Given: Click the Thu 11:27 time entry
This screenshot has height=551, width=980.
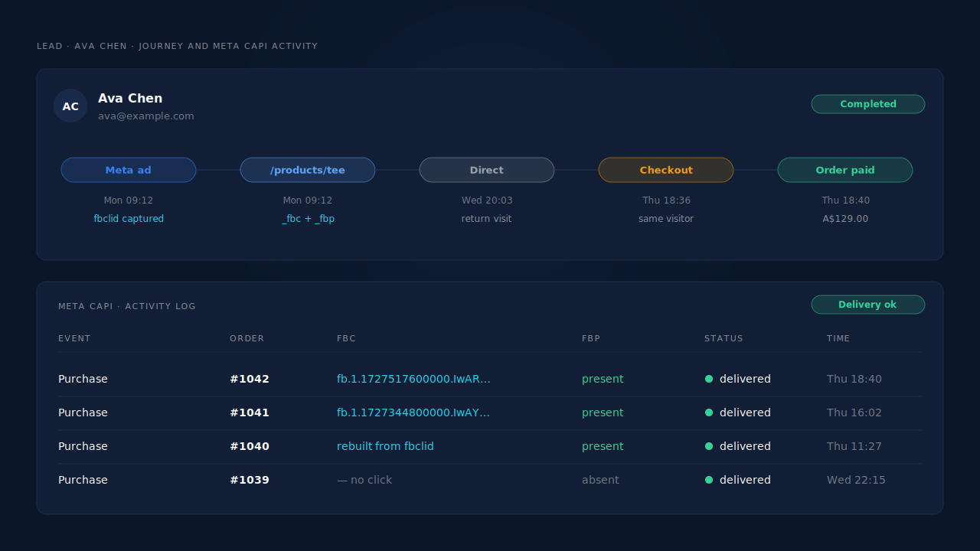Looking at the screenshot, I should coord(854,446).
